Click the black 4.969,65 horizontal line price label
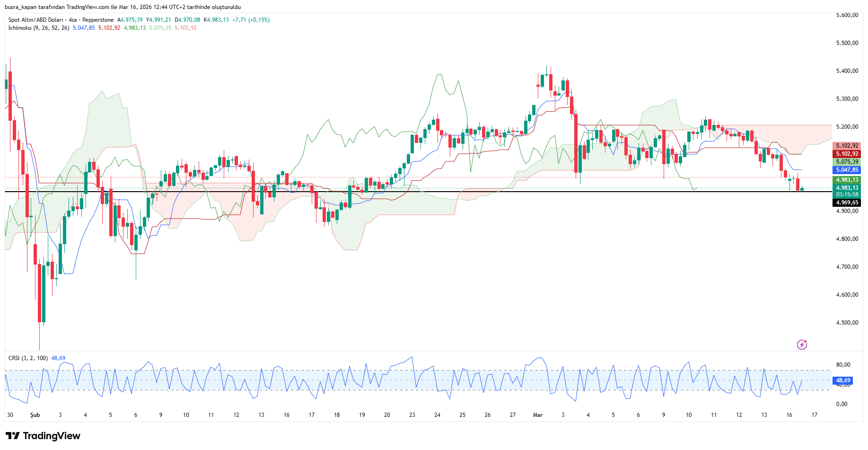Image resolution: width=868 pixels, height=450 pixels. 846,203
